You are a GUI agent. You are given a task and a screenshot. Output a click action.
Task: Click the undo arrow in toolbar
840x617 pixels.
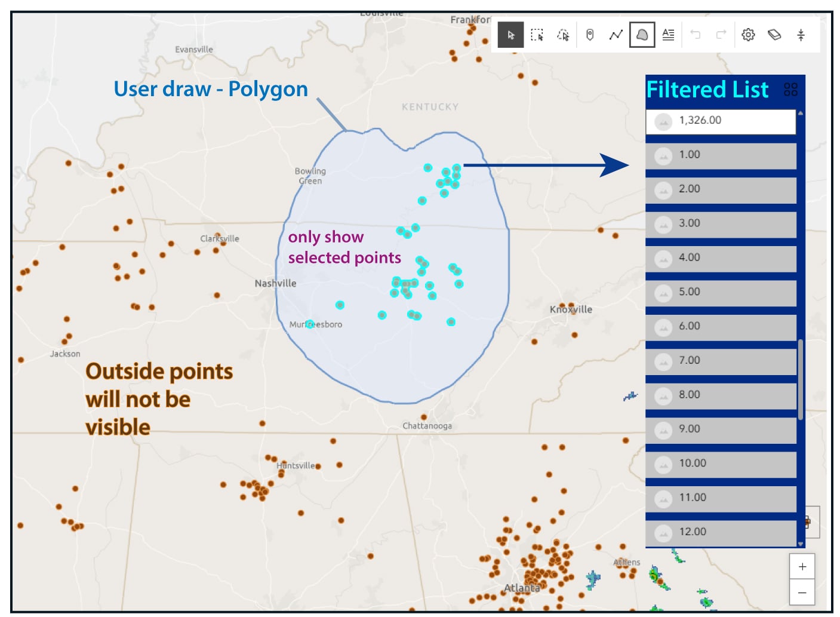click(696, 35)
